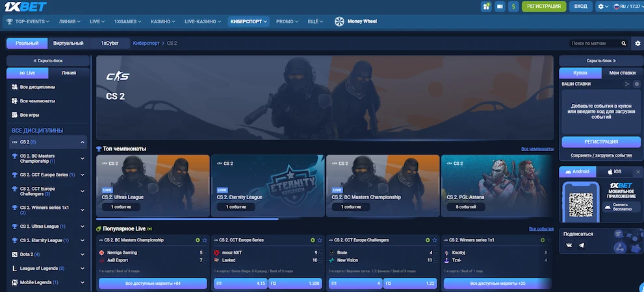Select the 1xCyber mode
Image resolution: width=644 pixels, height=292 pixels.
(x=110, y=43)
